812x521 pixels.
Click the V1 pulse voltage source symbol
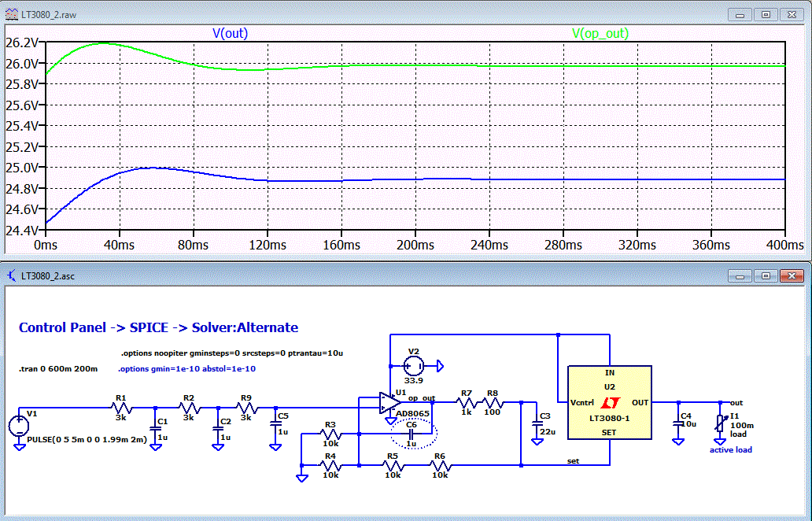pyautogui.click(x=19, y=427)
